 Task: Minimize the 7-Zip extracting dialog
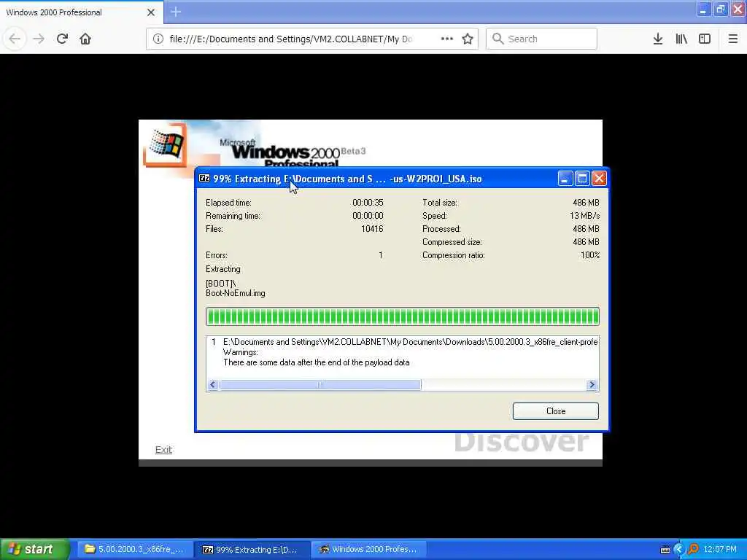coord(565,179)
